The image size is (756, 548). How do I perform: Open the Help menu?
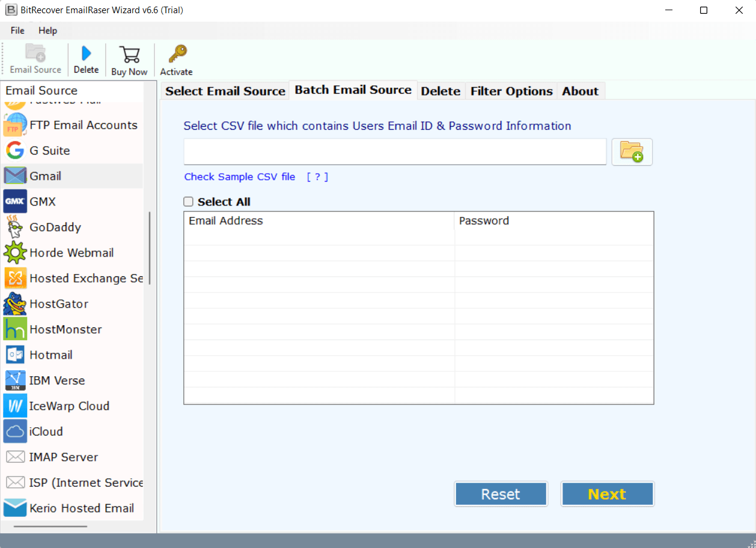(47, 31)
